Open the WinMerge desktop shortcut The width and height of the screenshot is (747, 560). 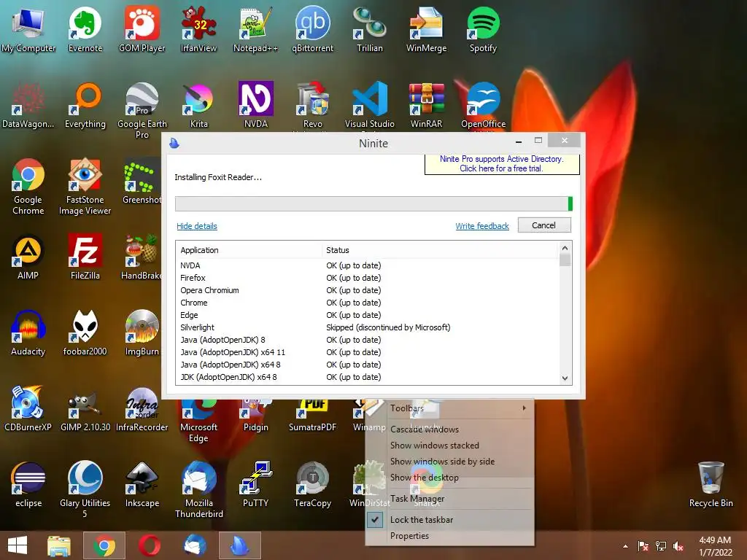pyautogui.click(x=426, y=29)
